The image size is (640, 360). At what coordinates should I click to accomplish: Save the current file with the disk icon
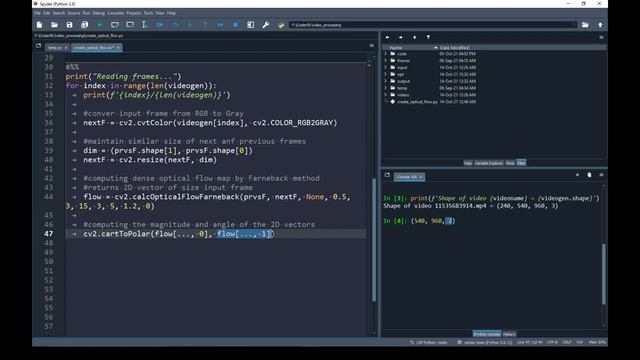[69, 25]
